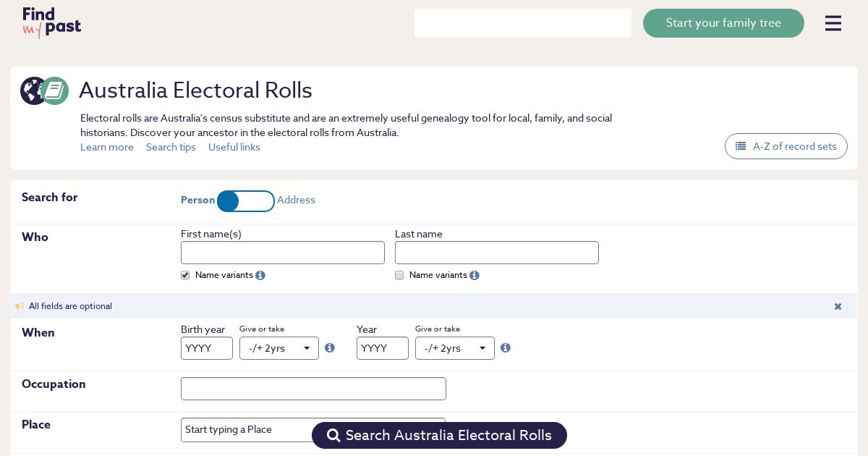The image size is (868, 456).
Task: Uncheck first name variants checkbox
Action: point(185,276)
